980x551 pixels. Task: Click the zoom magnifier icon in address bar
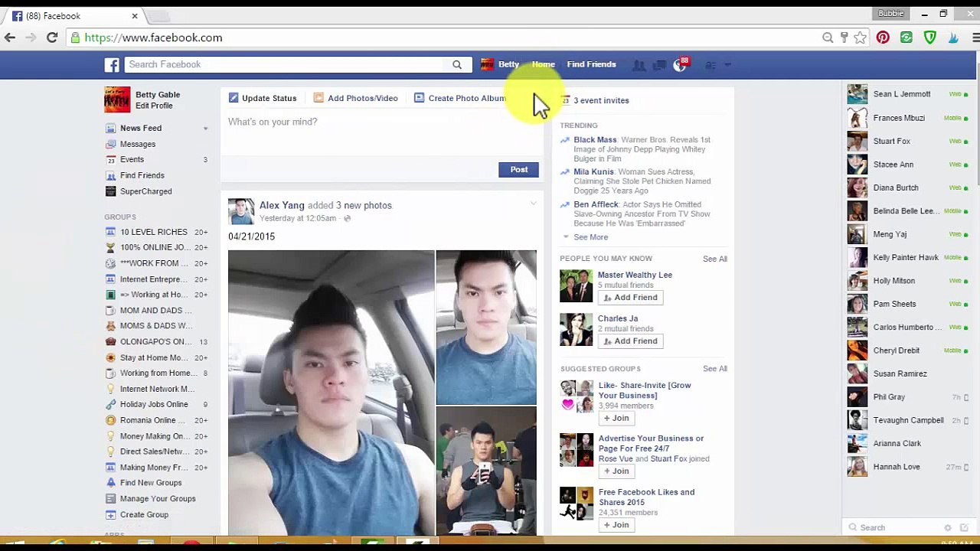tap(828, 37)
